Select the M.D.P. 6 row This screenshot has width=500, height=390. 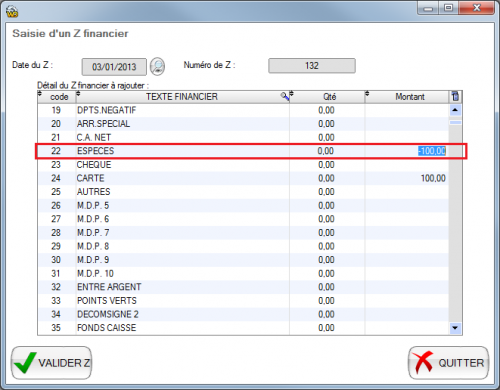243,219
